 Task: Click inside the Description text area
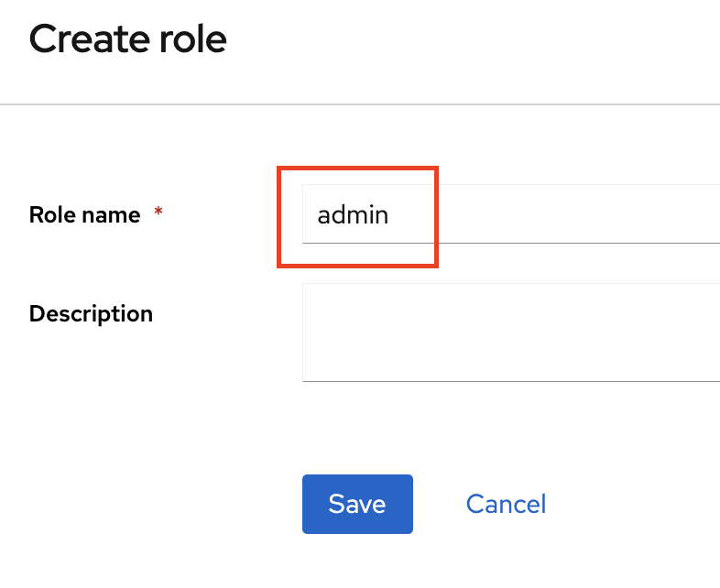coord(510,332)
